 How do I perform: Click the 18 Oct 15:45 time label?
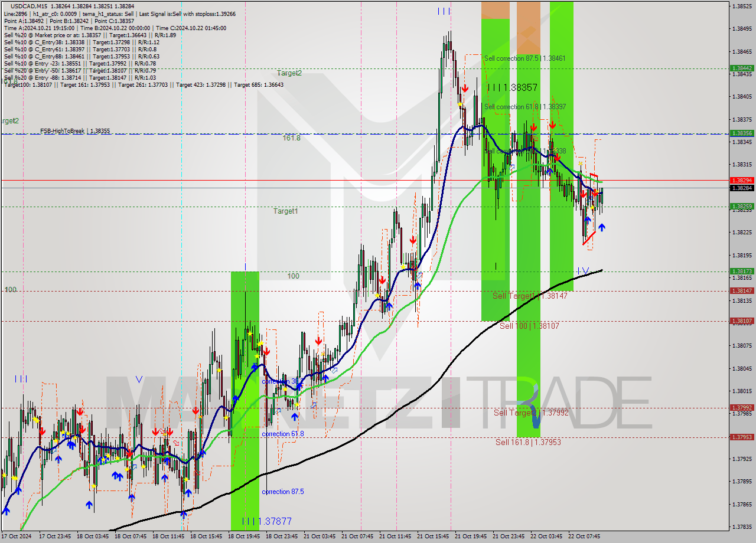(x=206, y=537)
